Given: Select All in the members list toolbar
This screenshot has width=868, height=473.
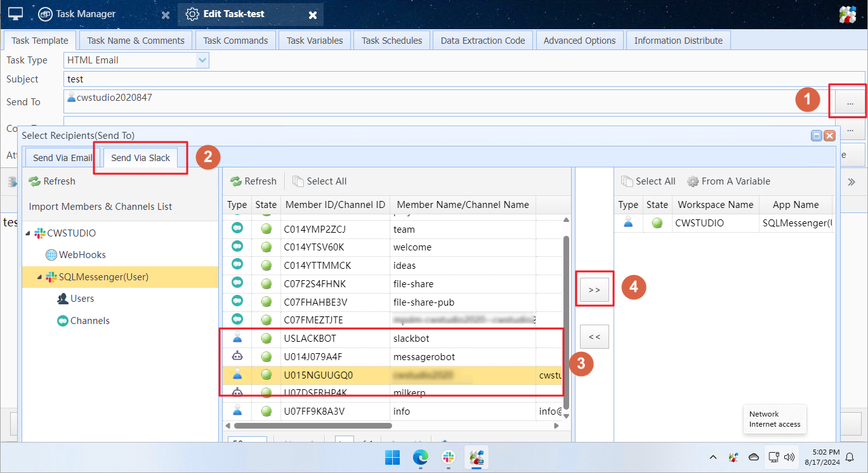Looking at the screenshot, I should (319, 181).
